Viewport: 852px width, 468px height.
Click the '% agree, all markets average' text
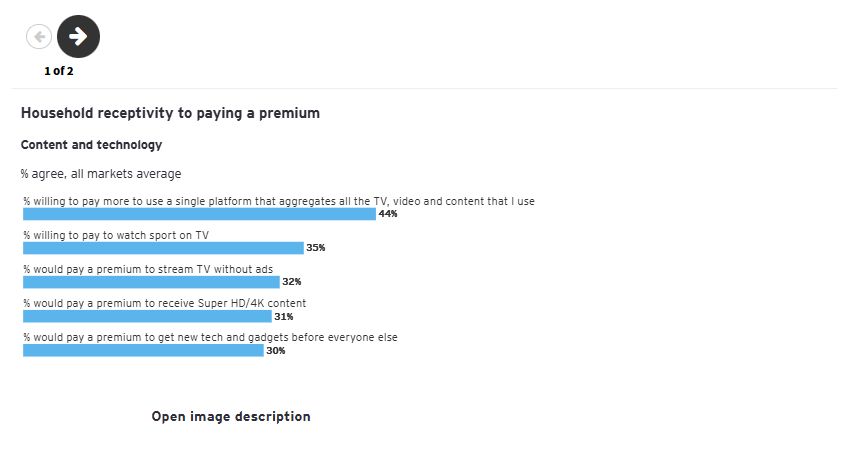pos(100,174)
